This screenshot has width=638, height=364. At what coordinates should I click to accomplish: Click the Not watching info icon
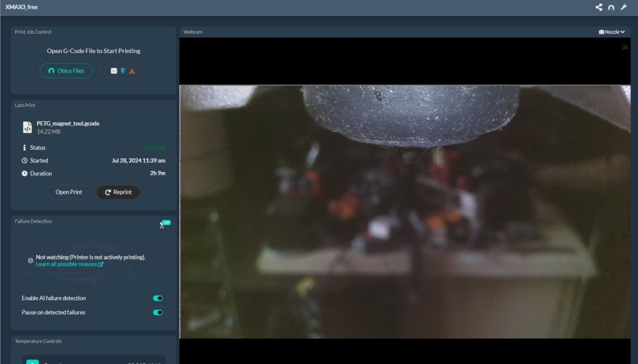[x=31, y=261]
